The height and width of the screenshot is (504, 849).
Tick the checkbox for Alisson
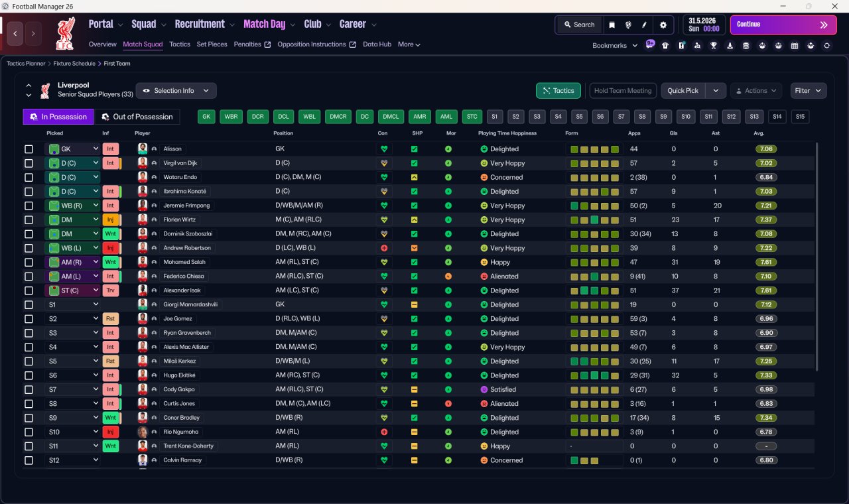coord(29,149)
